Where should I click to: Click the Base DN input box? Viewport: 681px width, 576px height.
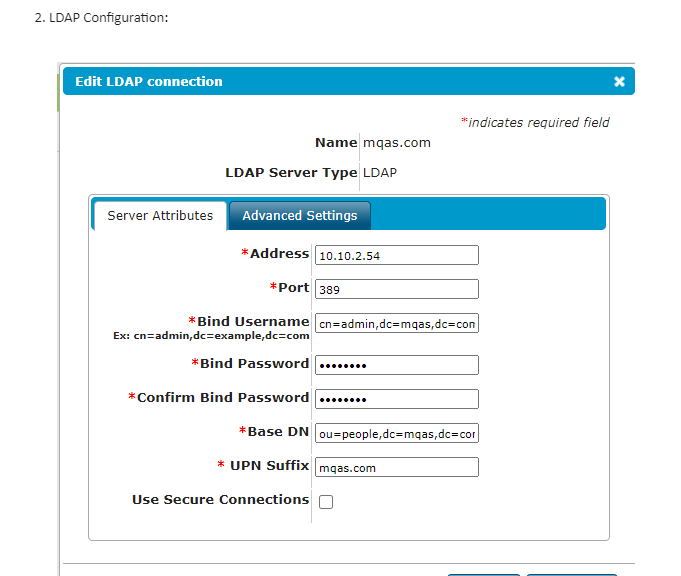tap(397, 433)
